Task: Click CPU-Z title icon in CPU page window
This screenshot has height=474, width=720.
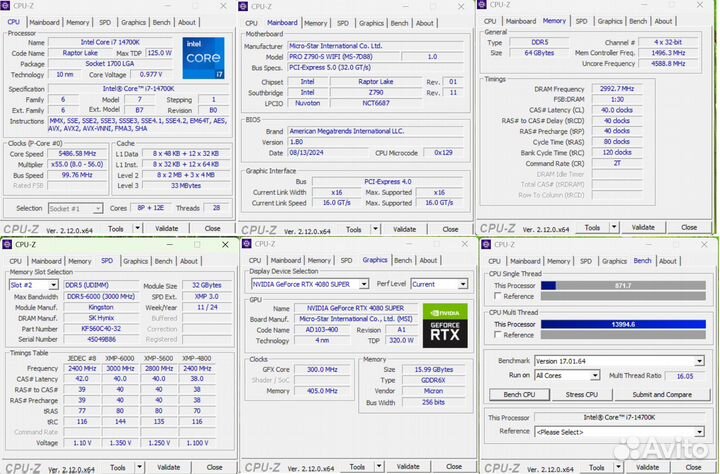Action: [x=6, y=6]
